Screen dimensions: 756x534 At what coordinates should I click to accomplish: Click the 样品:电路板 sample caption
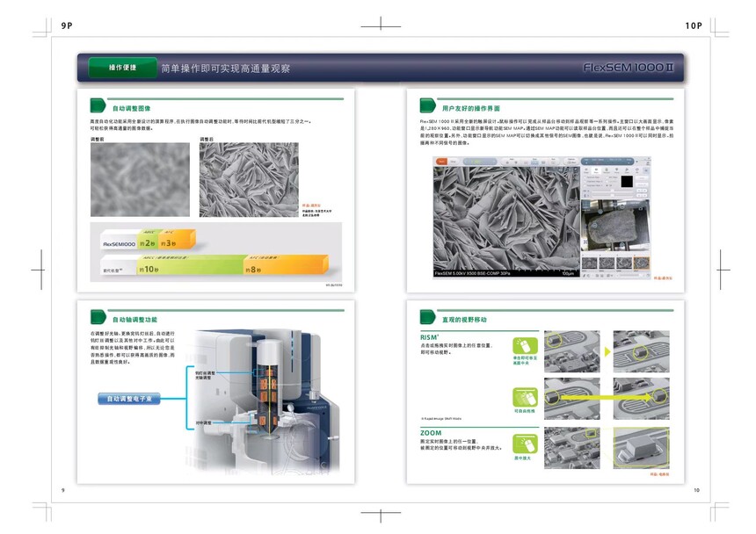coord(659,474)
